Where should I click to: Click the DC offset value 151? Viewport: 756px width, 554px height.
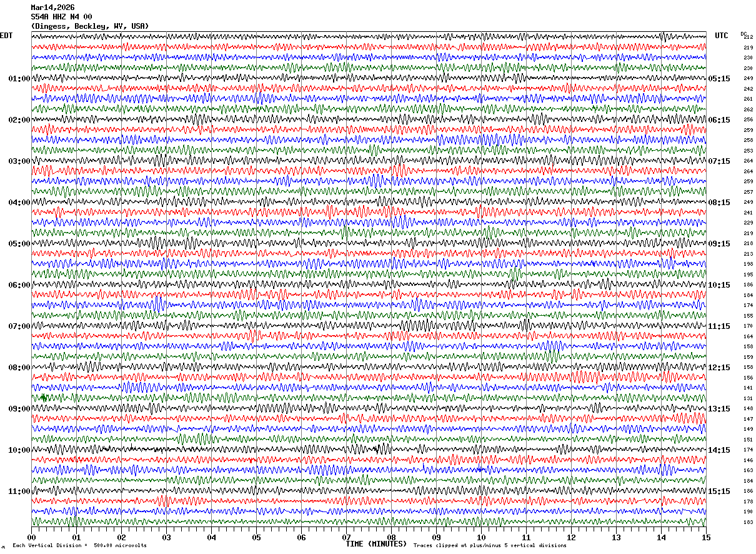point(748,440)
